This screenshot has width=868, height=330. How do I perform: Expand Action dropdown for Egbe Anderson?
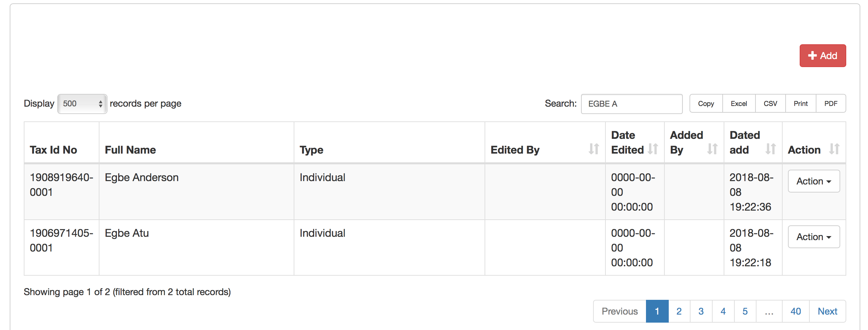813,181
